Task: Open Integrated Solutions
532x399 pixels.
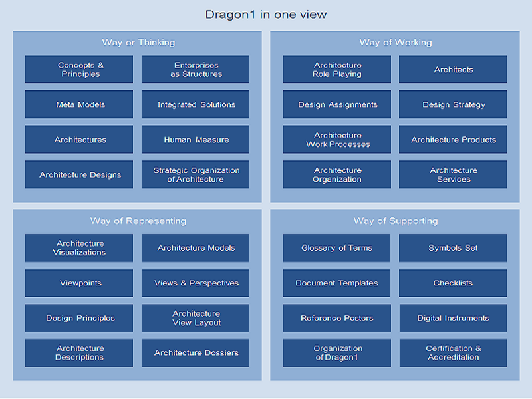Action: click(x=196, y=104)
